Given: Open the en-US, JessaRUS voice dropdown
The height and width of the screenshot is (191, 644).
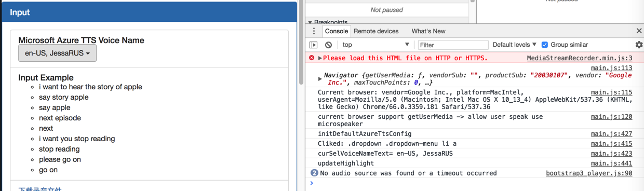Looking at the screenshot, I should [x=58, y=53].
